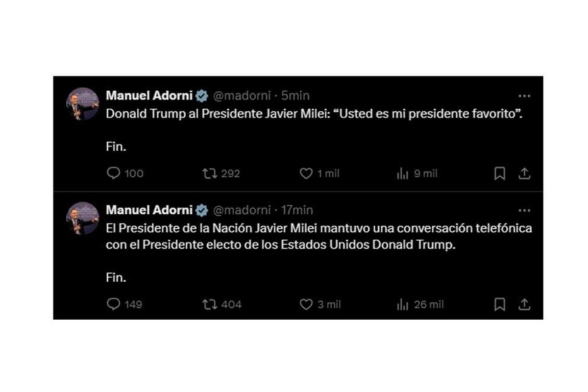Viewport: 588px width, 392px height.
Task: Reply to the "presidente favorito" tweet
Action: click(x=114, y=174)
